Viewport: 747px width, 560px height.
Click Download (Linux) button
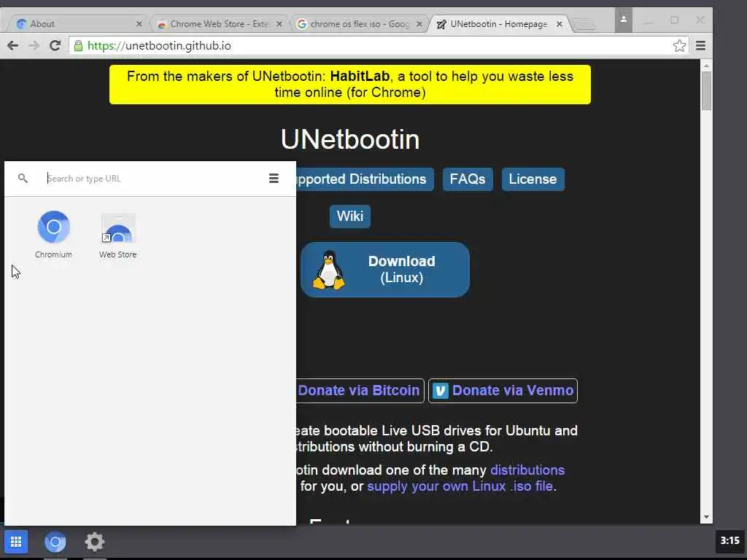point(385,270)
